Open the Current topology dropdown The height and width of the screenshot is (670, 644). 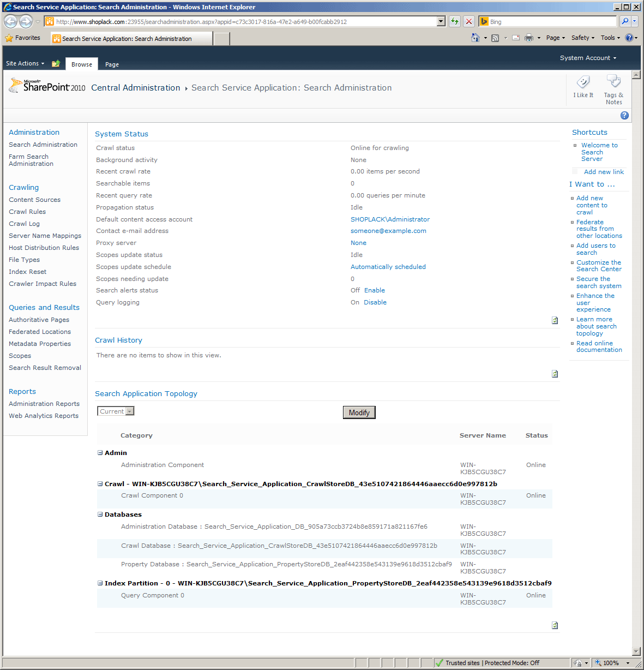pos(116,411)
